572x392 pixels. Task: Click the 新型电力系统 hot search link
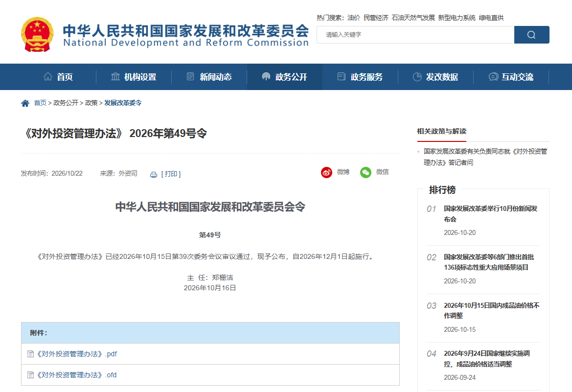click(457, 18)
